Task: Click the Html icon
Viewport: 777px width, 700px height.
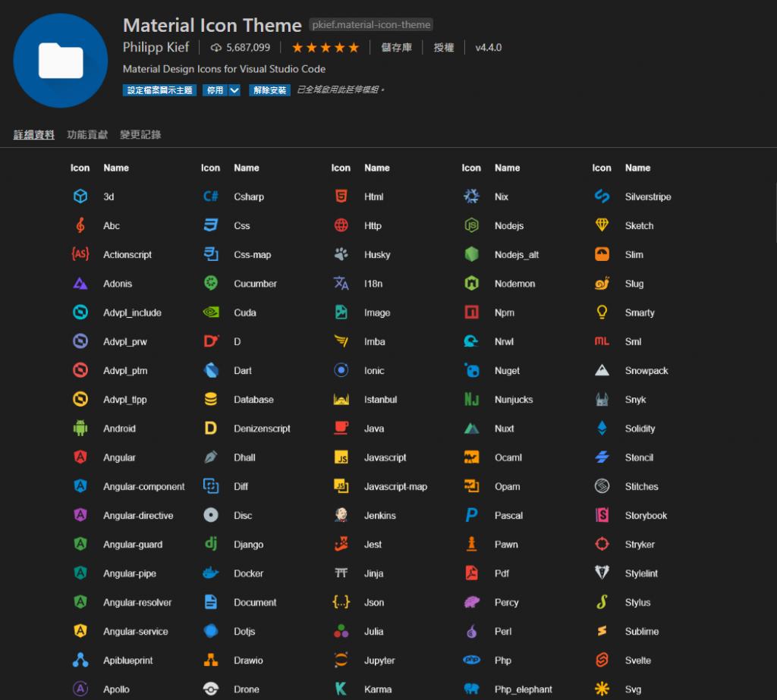Action: pos(341,196)
